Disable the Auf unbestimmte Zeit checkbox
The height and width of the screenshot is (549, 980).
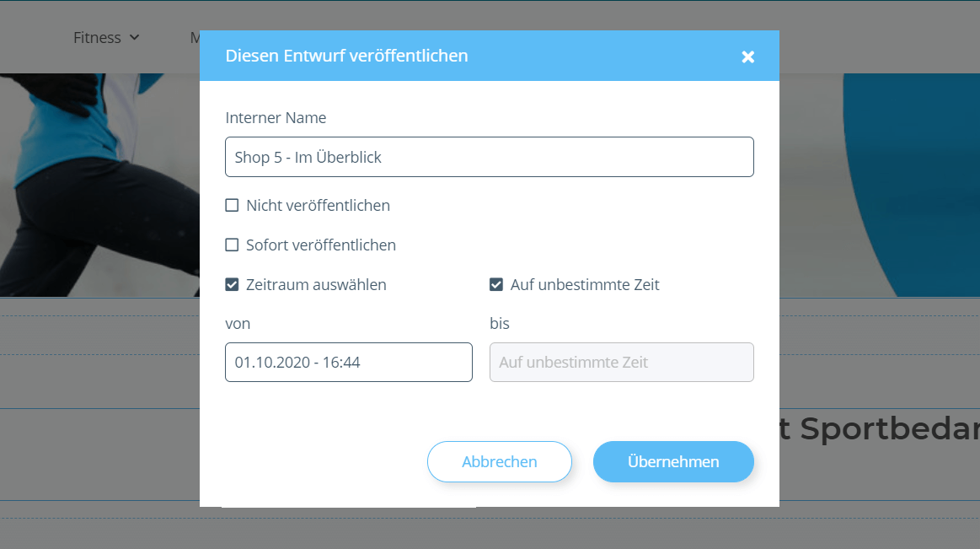pyautogui.click(x=496, y=285)
